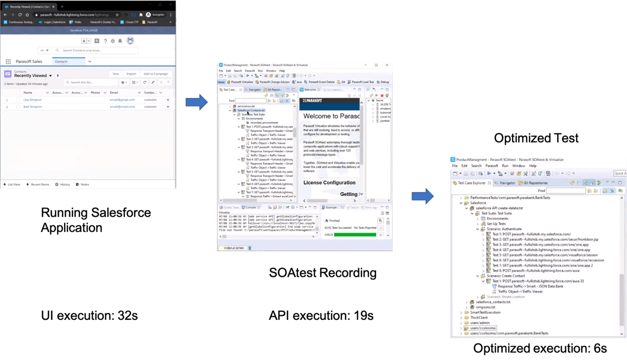Open the Salesforce setup gear icon
The height and width of the screenshot is (364, 627).
(113, 41)
